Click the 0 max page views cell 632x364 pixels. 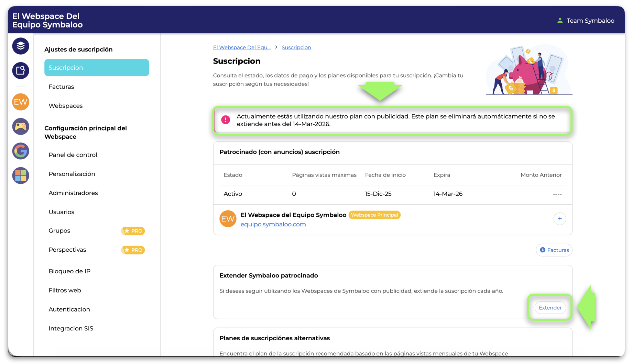pos(294,194)
